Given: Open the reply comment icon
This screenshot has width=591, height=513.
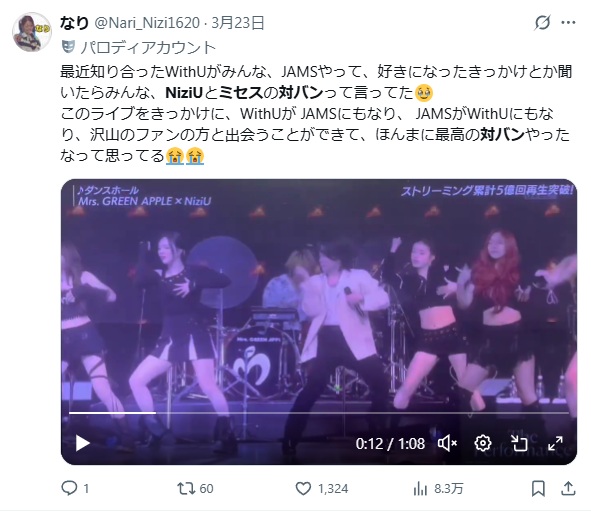Looking at the screenshot, I should (x=69, y=488).
